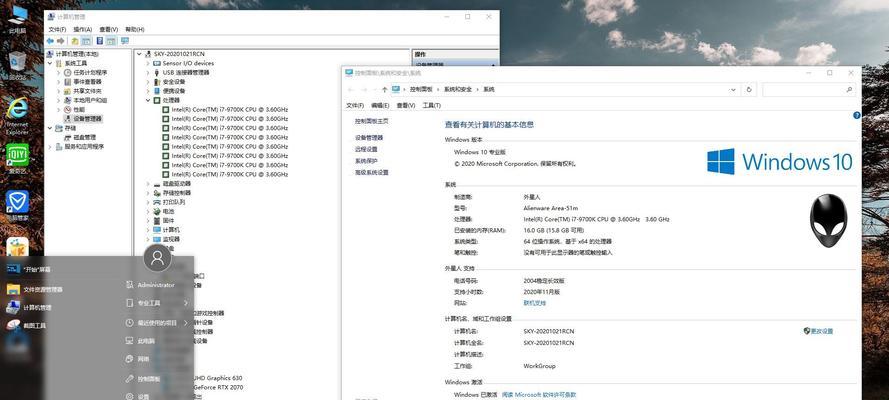Launch Internet Explorer from the desktop
889x400 pixels.
point(18,116)
